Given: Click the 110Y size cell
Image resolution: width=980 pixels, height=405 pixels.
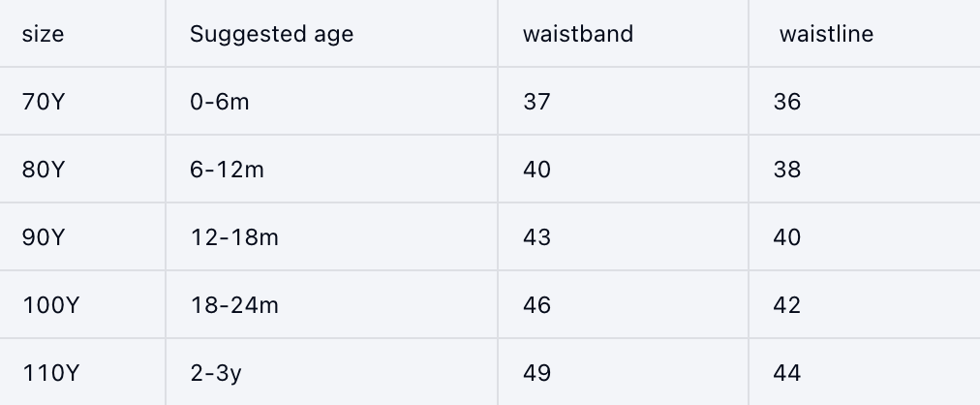Looking at the screenshot, I should click(49, 372).
